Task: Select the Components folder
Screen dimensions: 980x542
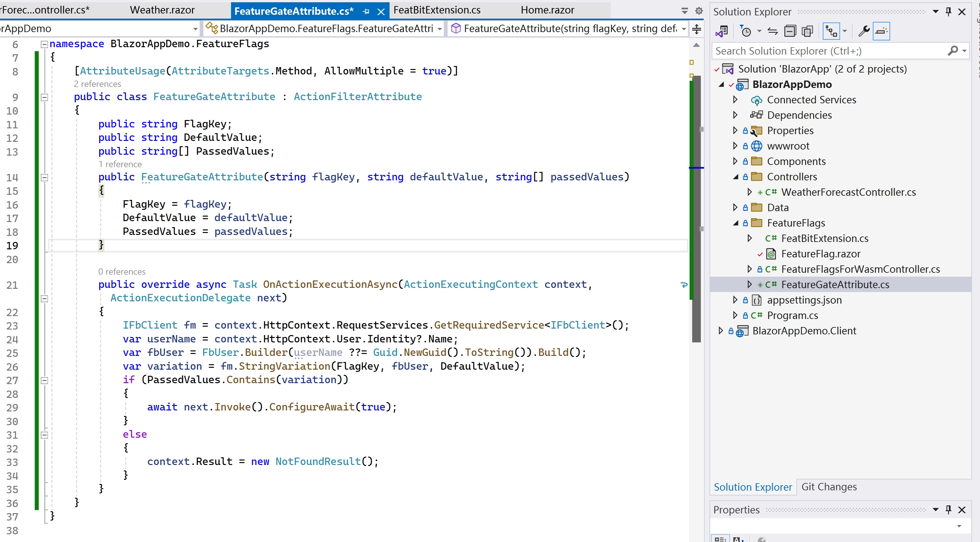Action: click(796, 161)
